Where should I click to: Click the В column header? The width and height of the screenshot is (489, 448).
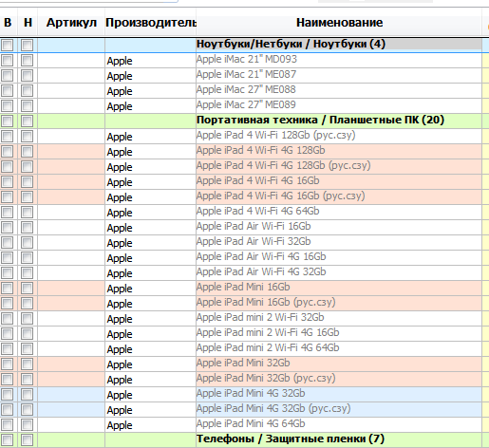pyautogui.click(x=8, y=23)
